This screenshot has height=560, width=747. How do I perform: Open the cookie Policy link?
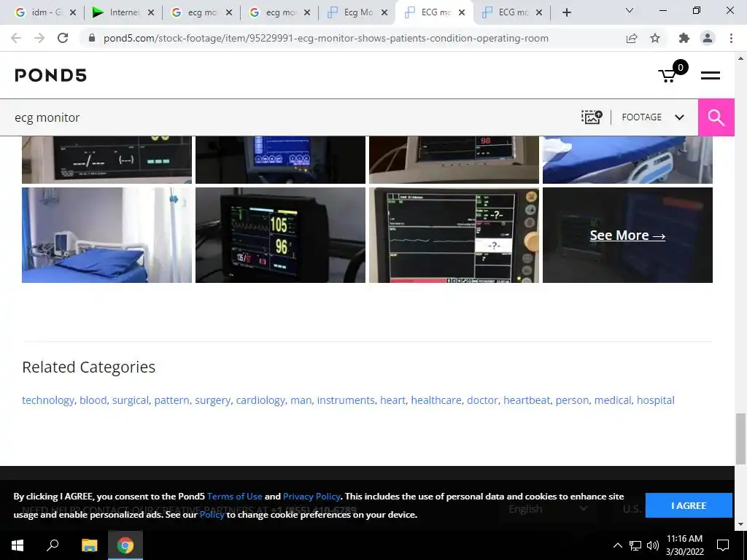[x=212, y=515]
